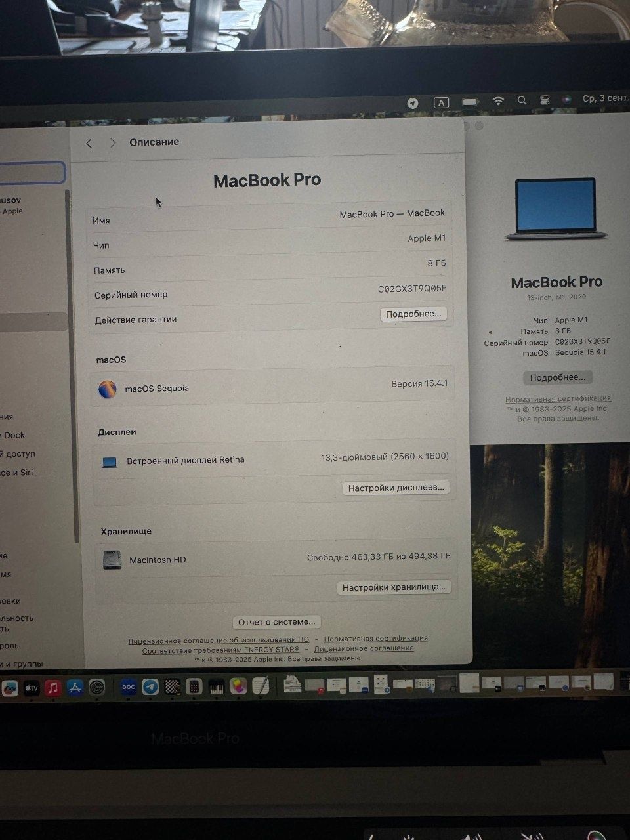Viewport: 630px width, 840px height.
Task: Open Соответствие требованиям ENERGY STAR link
Action: [220, 650]
